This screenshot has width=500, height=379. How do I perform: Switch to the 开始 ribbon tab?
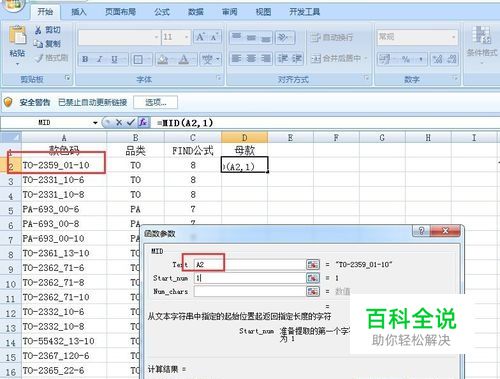click(45, 12)
